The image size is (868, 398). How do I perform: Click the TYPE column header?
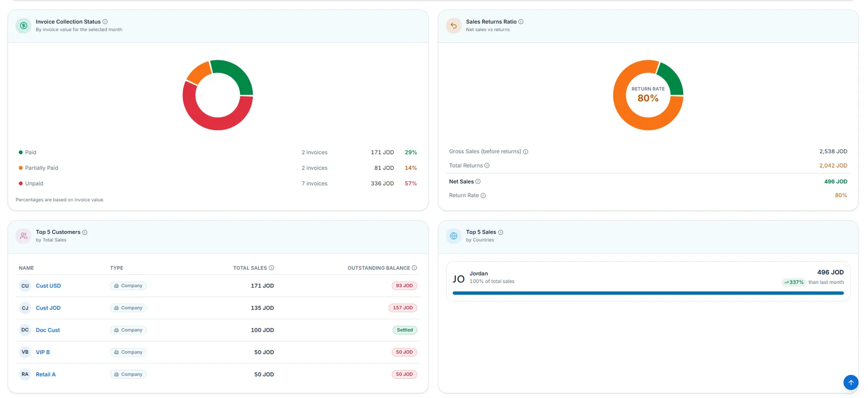pos(116,268)
